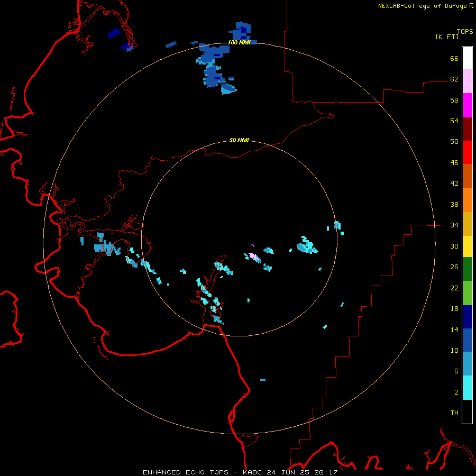Viewport: 476px width, 476px height.
Task: Click the legend value "62"
Action: click(x=454, y=79)
